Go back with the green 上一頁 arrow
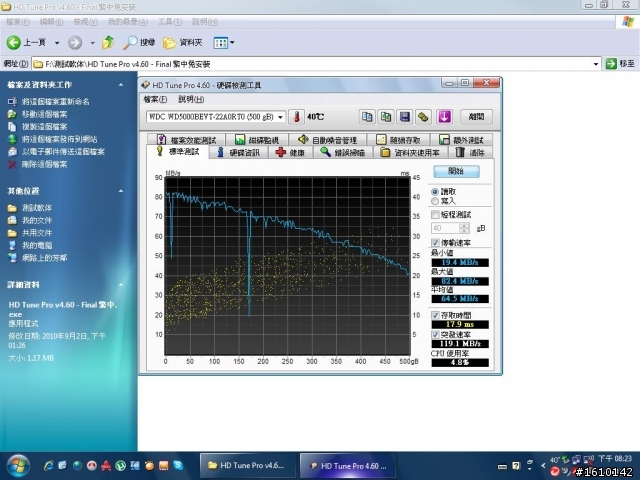The height and width of the screenshot is (480, 640). tap(13, 42)
